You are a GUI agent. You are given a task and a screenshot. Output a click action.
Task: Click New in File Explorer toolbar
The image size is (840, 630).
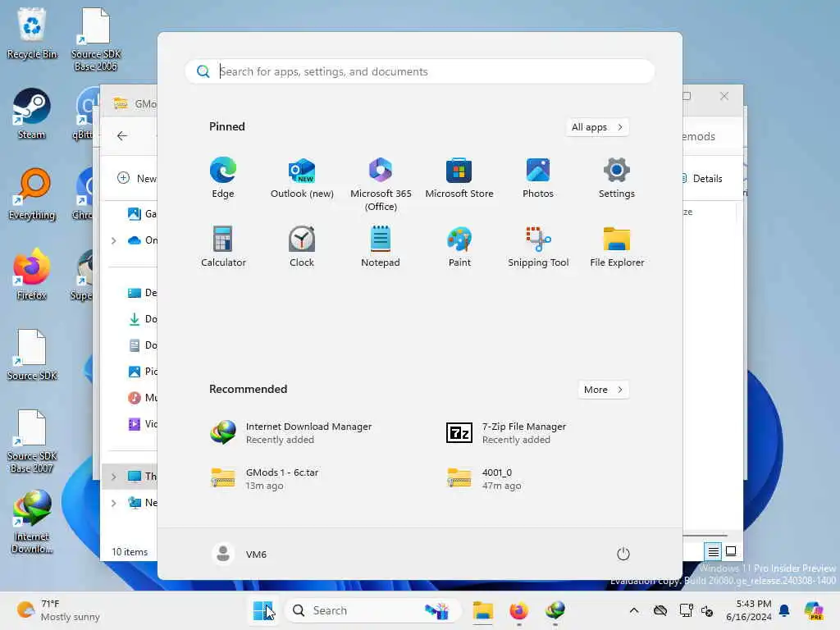[x=137, y=178]
